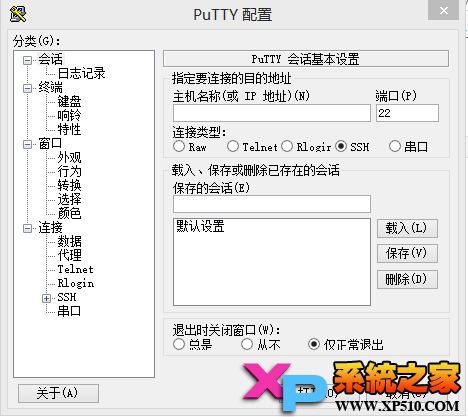Open 特性 settings in tree
The height and width of the screenshot is (417, 468).
(69, 129)
